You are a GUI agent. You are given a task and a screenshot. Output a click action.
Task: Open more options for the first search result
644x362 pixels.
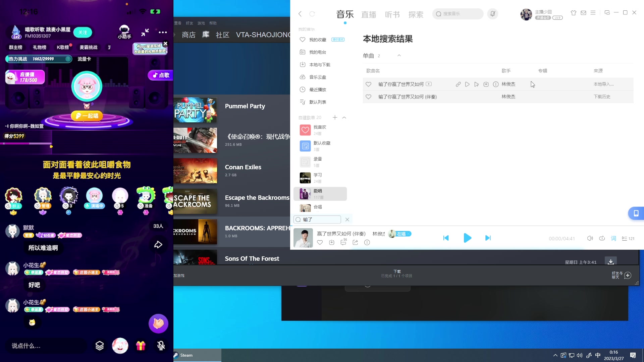(x=495, y=84)
